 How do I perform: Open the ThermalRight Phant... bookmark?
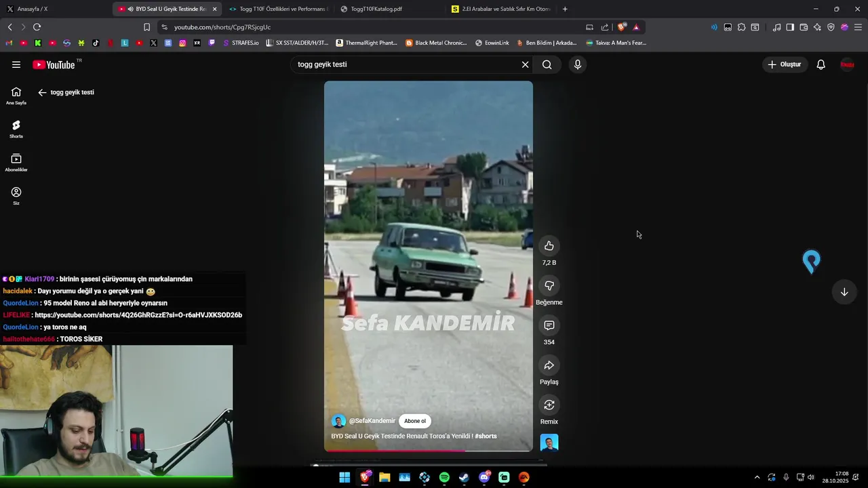[367, 43]
